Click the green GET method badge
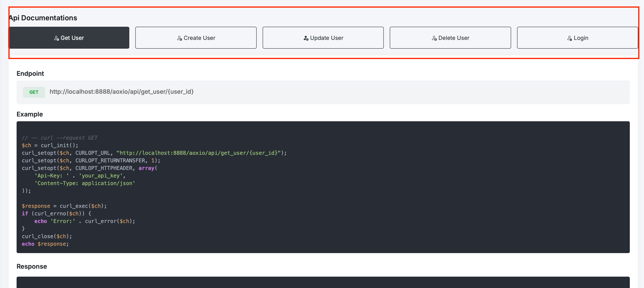The width and height of the screenshot is (644, 288). tap(34, 92)
